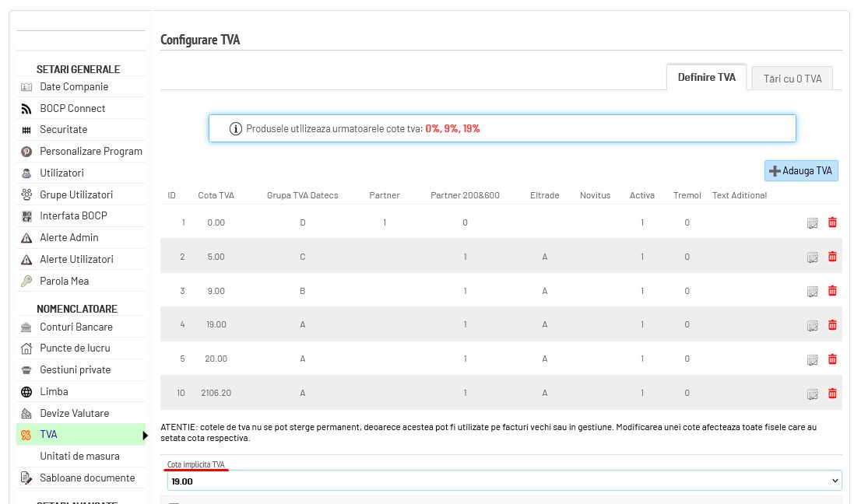861x504 pixels.
Task: Open Date Companie settings
Action: tap(74, 86)
